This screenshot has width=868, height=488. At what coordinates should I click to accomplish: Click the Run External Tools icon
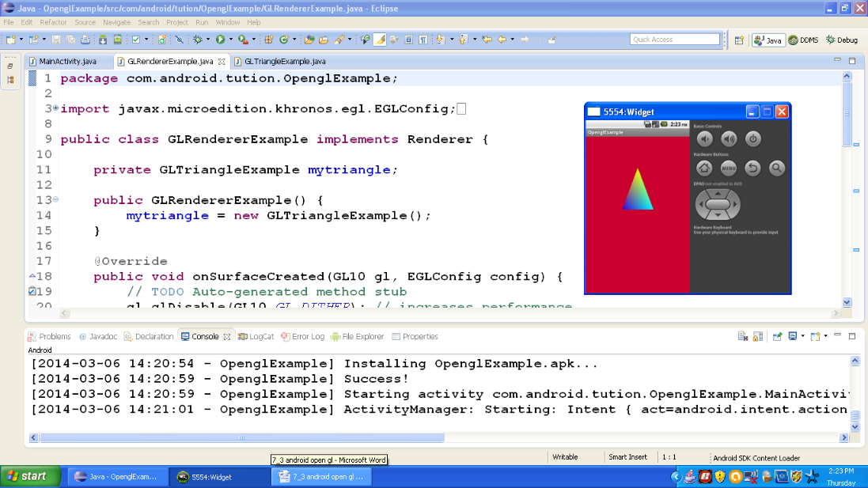(242, 40)
